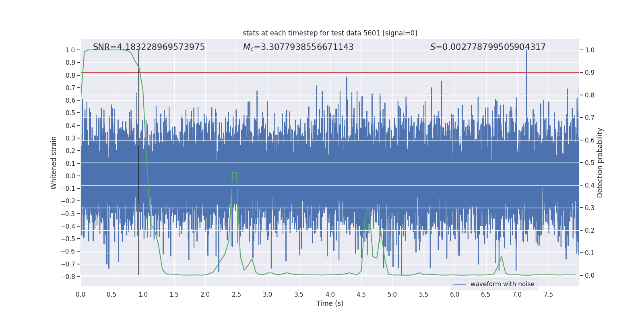Click the green peak near 4.6 seconds
This screenshot has width=644, height=322.
(369, 207)
